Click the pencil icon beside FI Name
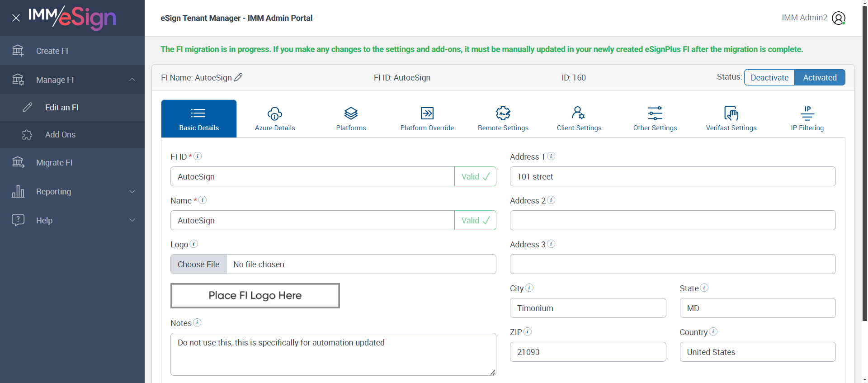This screenshot has width=868, height=383. 238,77
